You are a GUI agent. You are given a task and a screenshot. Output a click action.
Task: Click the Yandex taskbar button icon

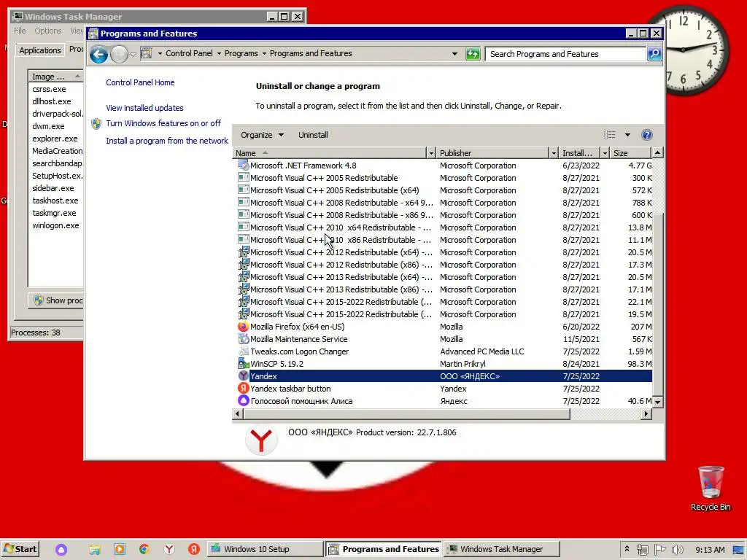[x=243, y=389]
